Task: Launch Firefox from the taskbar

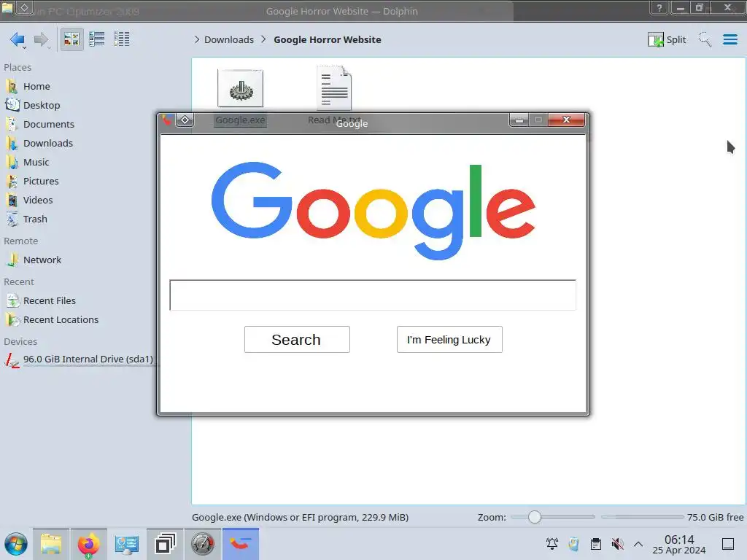Action: point(88,544)
